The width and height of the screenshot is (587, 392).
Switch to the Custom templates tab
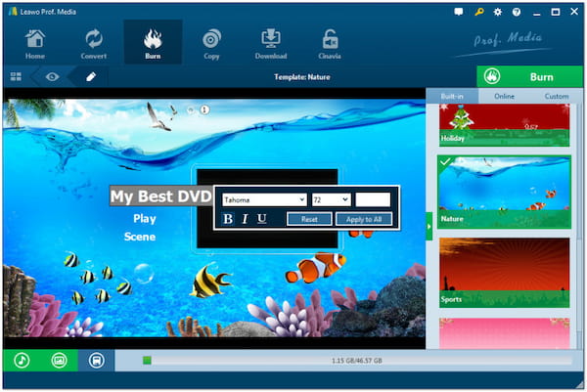tap(556, 96)
